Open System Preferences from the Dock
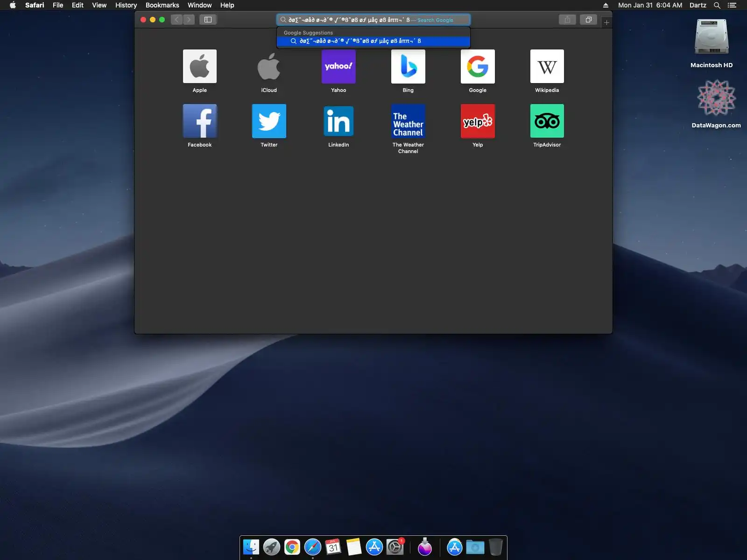 (395, 546)
